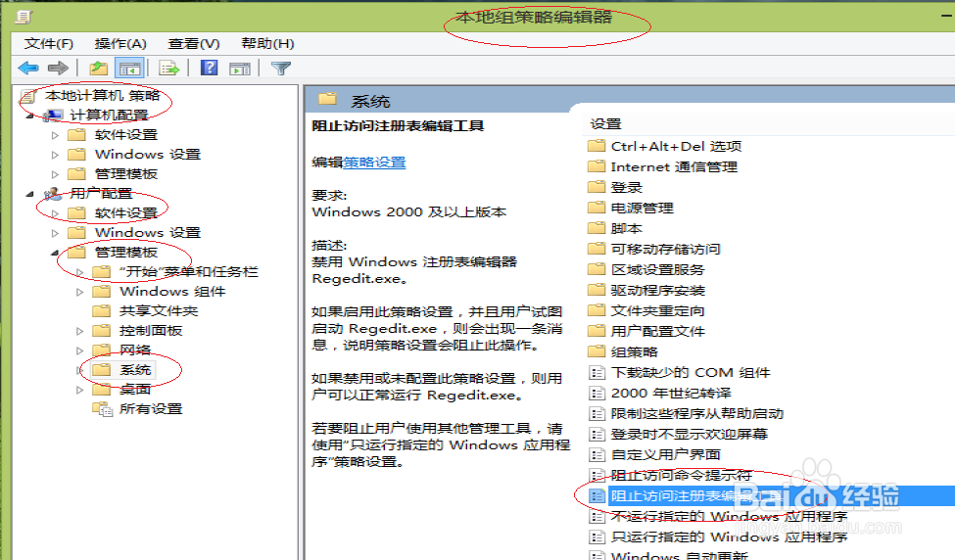This screenshot has height=560, width=955.
Task: Open the 文件(F) menu
Action: [49, 44]
